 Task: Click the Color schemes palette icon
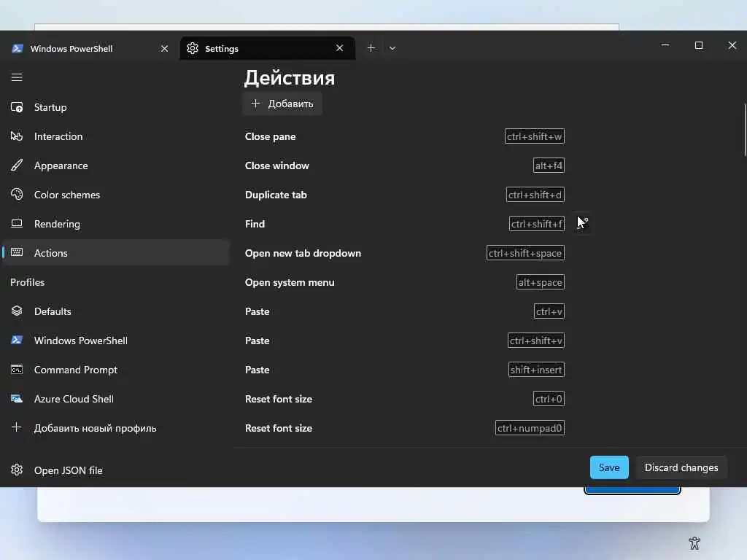click(17, 194)
